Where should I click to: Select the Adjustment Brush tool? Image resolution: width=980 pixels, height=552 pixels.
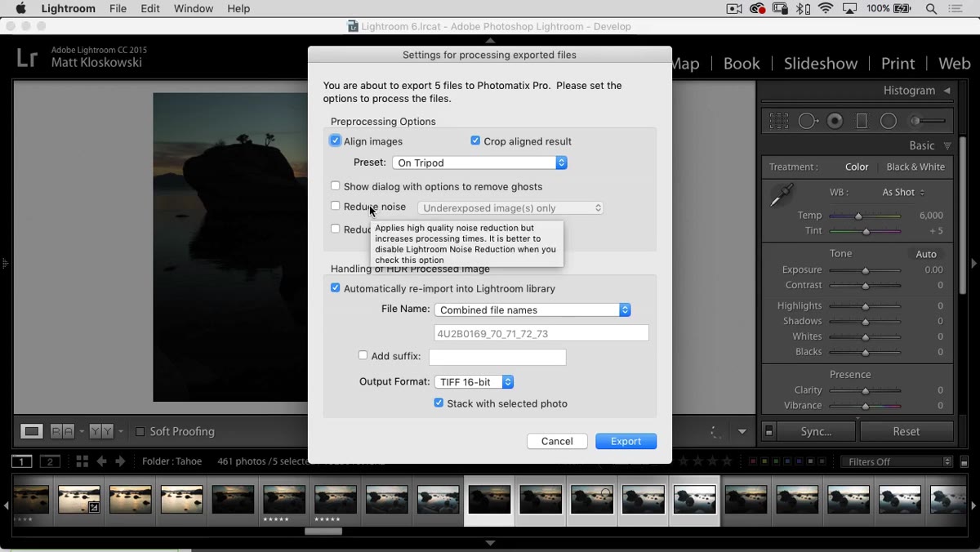click(927, 121)
